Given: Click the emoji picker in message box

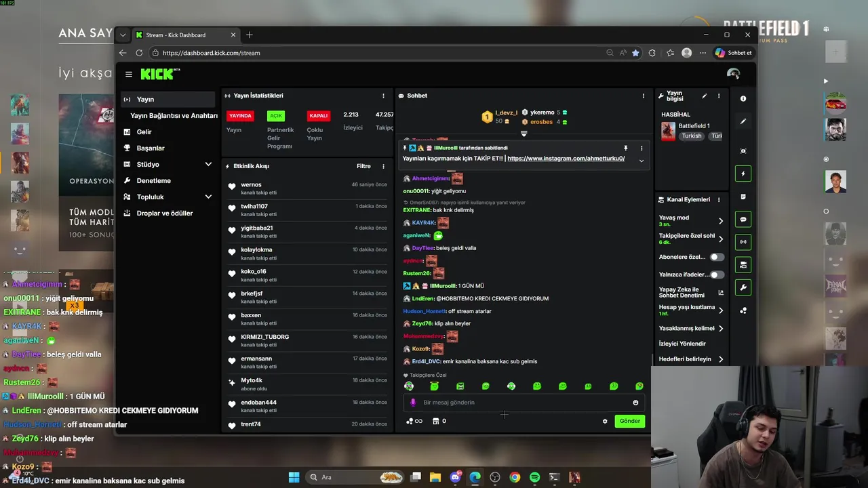Looking at the screenshot, I should pyautogui.click(x=635, y=403).
